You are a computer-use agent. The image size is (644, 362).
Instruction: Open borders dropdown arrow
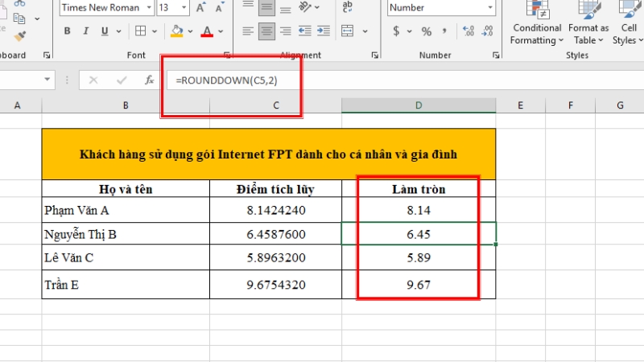(x=155, y=31)
